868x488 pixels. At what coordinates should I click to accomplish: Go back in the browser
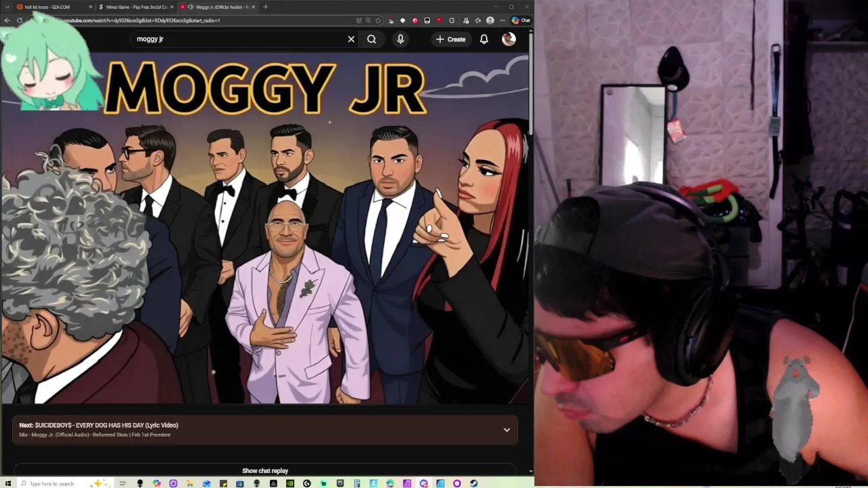pyautogui.click(x=7, y=20)
